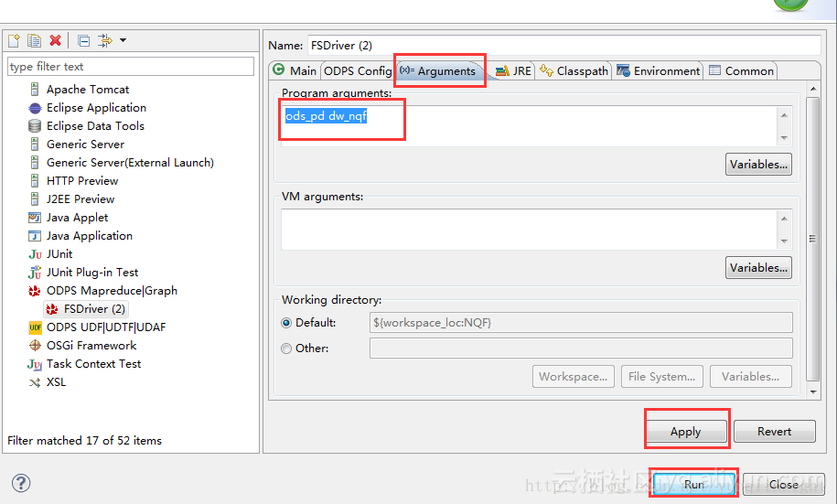Screen dimensions: 837x504
Task: Click main panel scroll down arrow
Action: 813,391
